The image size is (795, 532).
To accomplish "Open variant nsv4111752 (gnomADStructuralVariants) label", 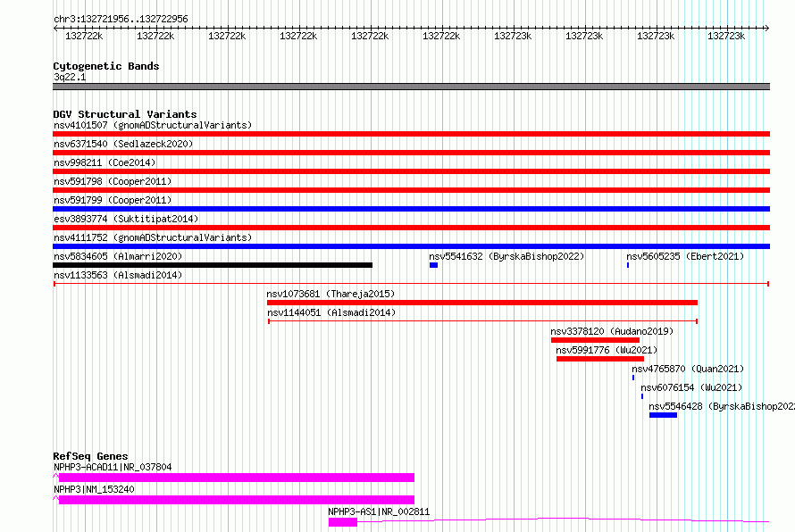I will coord(153,237).
